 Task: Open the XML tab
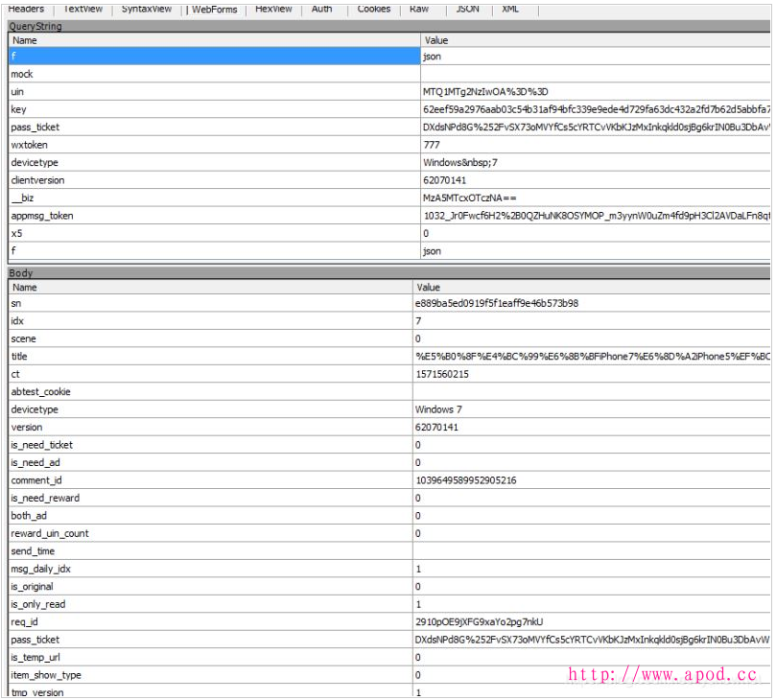click(x=510, y=9)
